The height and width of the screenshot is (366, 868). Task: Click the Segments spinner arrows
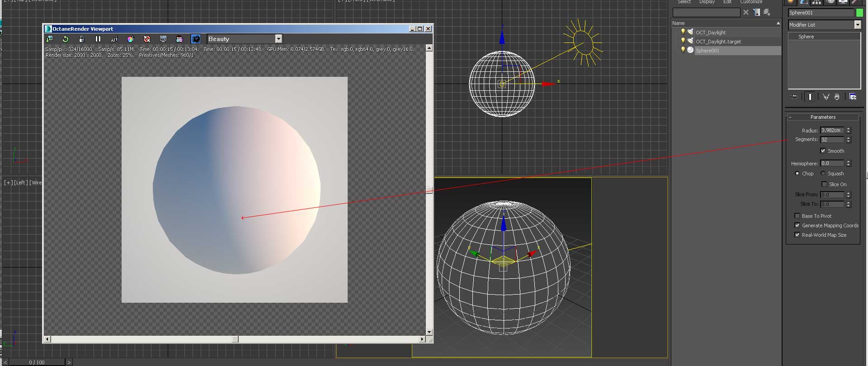point(849,140)
